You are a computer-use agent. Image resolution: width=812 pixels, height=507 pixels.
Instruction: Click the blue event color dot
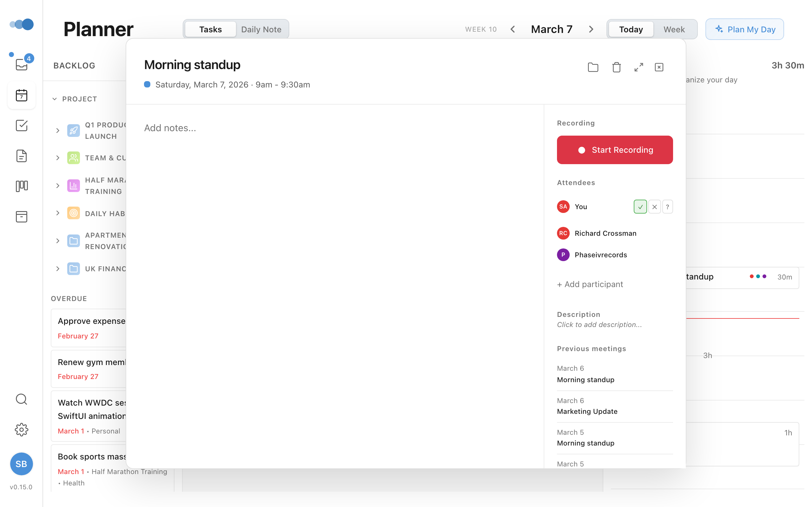click(147, 85)
